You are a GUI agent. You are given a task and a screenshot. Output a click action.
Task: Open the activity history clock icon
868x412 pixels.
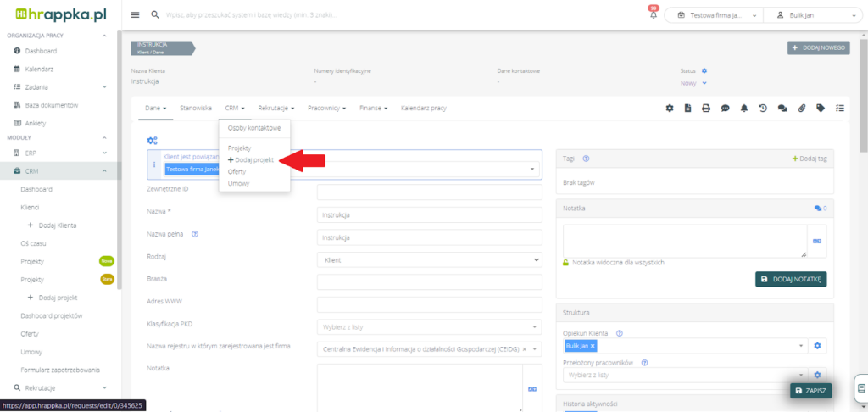pos(763,109)
